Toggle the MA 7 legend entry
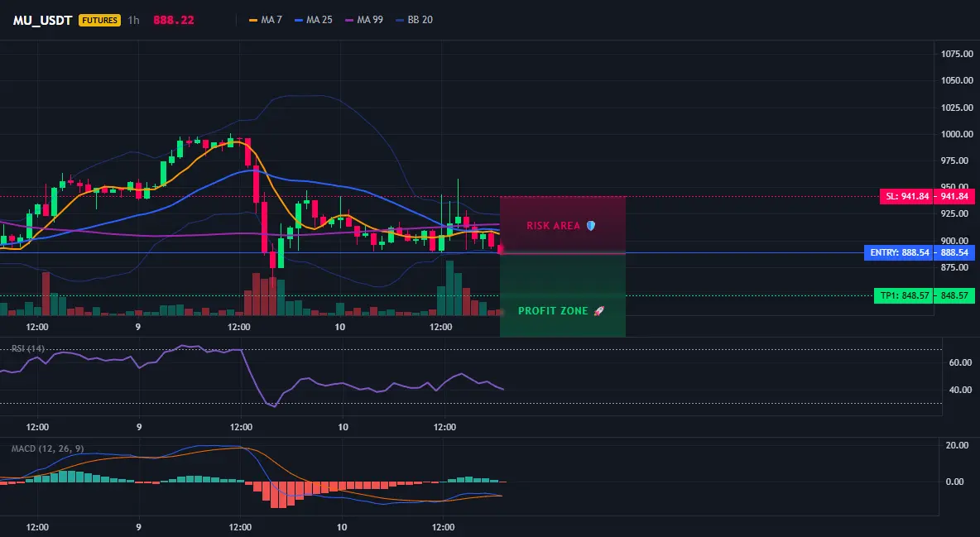The height and width of the screenshot is (537, 980). coord(266,20)
